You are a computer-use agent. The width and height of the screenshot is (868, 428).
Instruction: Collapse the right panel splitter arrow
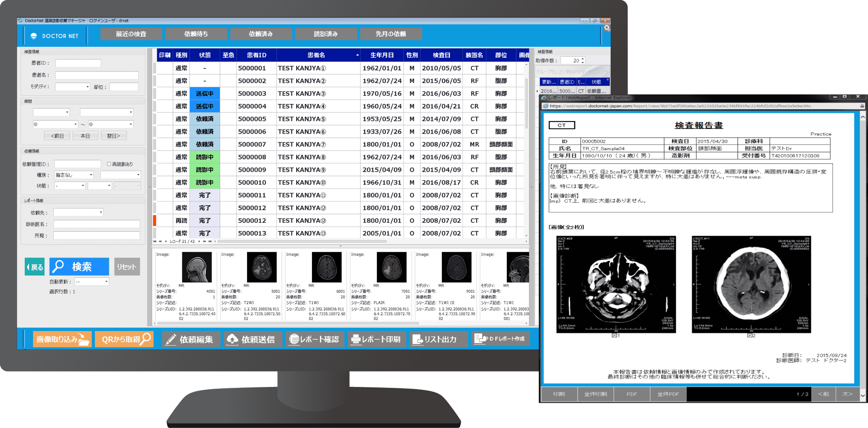tap(532, 187)
